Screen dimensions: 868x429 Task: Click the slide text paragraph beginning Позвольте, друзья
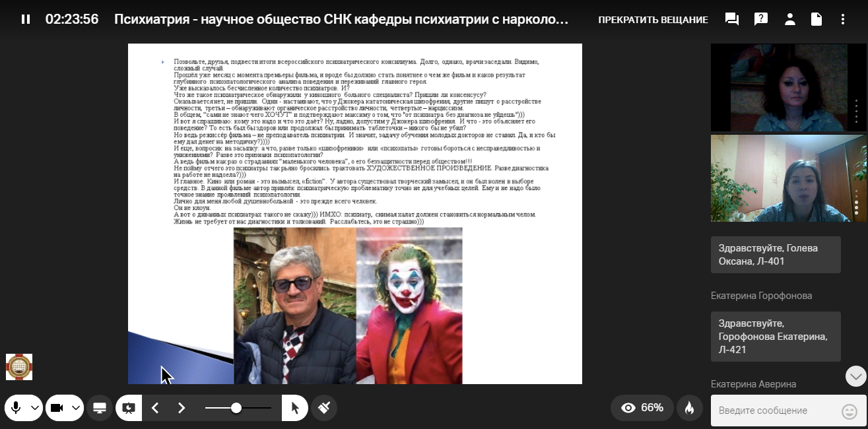356,65
